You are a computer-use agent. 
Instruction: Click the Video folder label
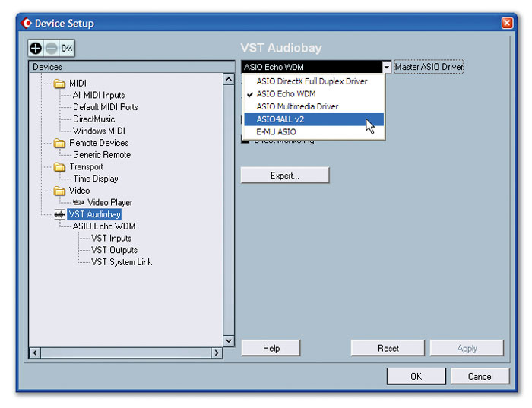(x=79, y=191)
